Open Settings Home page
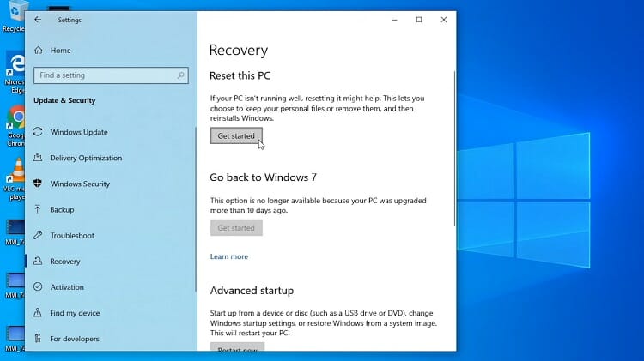Screen dimensions: 644x361 (x=61, y=51)
